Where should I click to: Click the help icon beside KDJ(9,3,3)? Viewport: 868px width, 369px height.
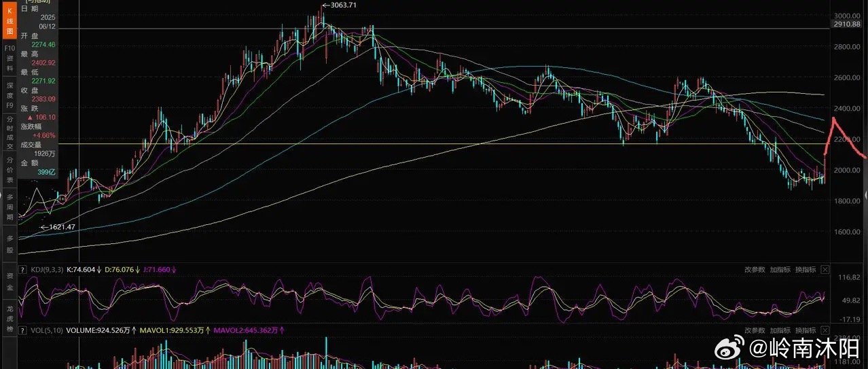pos(24,270)
